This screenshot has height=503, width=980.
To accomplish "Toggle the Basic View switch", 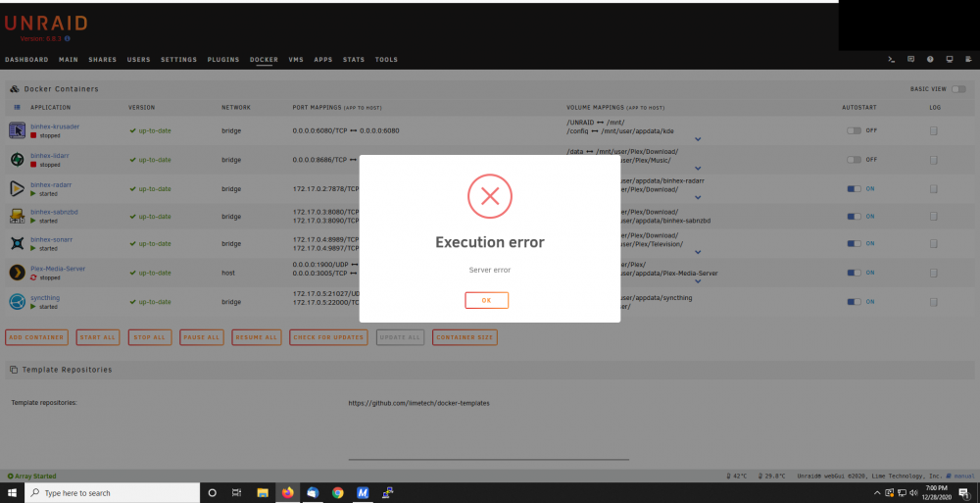I will pyautogui.click(x=958, y=89).
